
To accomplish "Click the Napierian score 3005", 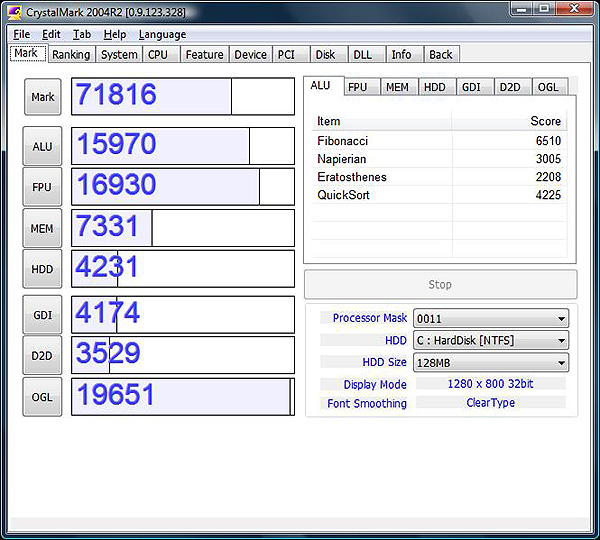I will point(548,159).
